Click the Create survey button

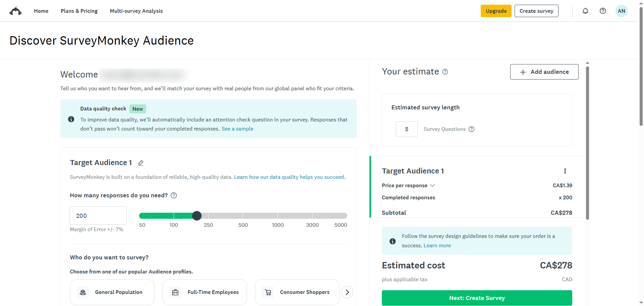click(536, 11)
